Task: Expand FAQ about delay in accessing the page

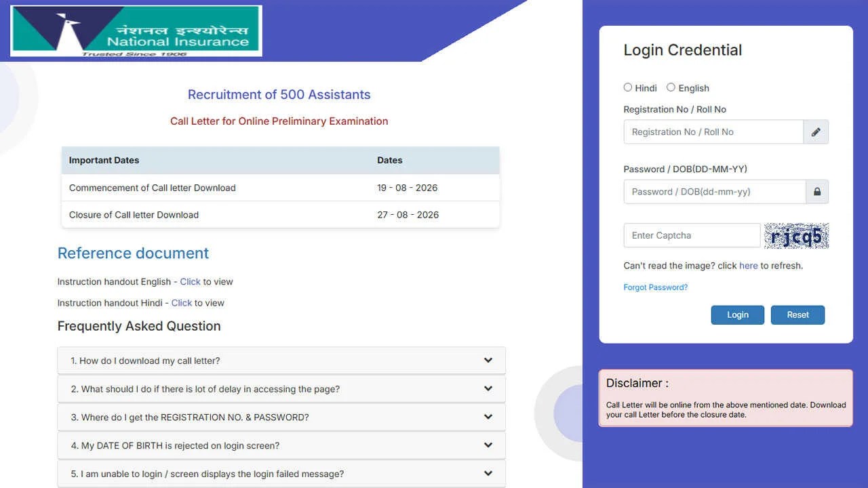Action: point(281,389)
